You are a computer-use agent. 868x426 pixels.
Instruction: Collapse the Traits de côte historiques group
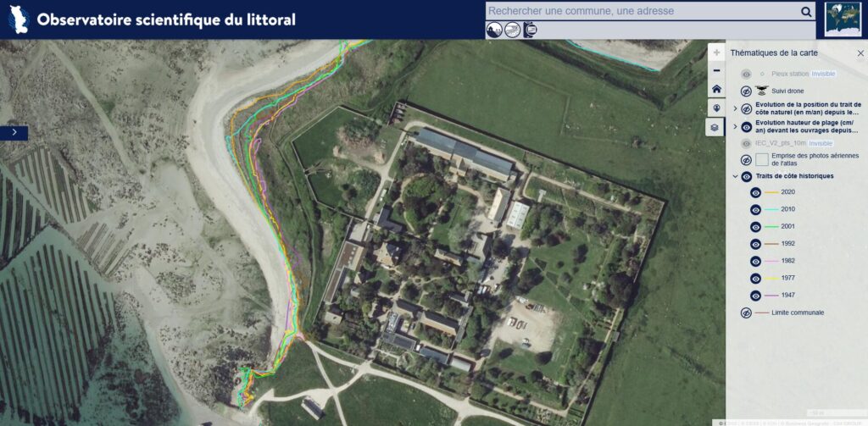[735, 176]
